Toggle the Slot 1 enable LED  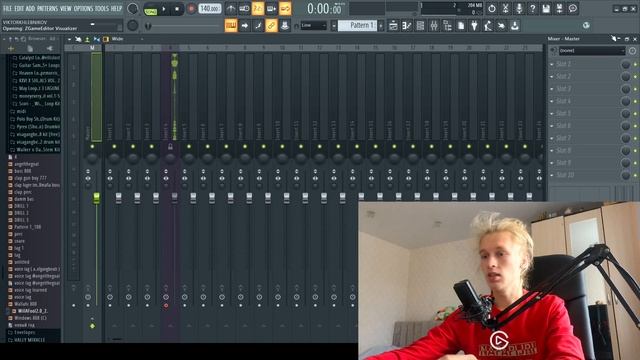[635, 64]
